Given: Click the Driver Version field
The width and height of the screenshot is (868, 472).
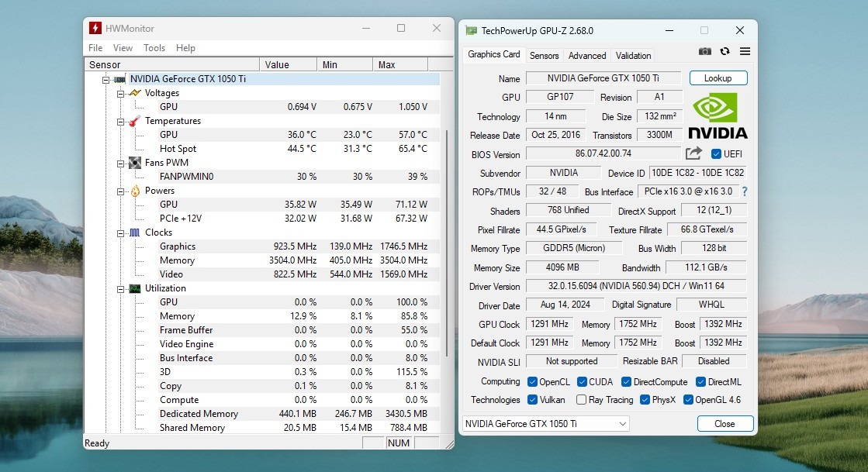Looking at the screenshot, I should point(636,286).
